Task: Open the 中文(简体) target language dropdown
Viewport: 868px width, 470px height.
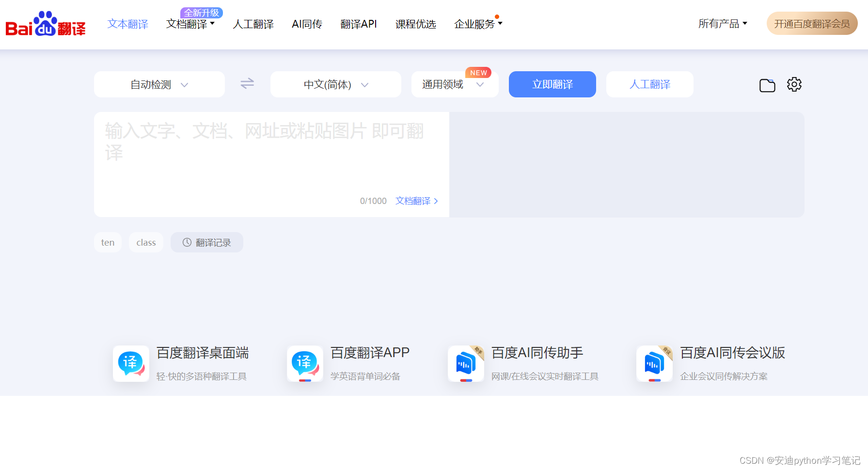Action: 336,84
